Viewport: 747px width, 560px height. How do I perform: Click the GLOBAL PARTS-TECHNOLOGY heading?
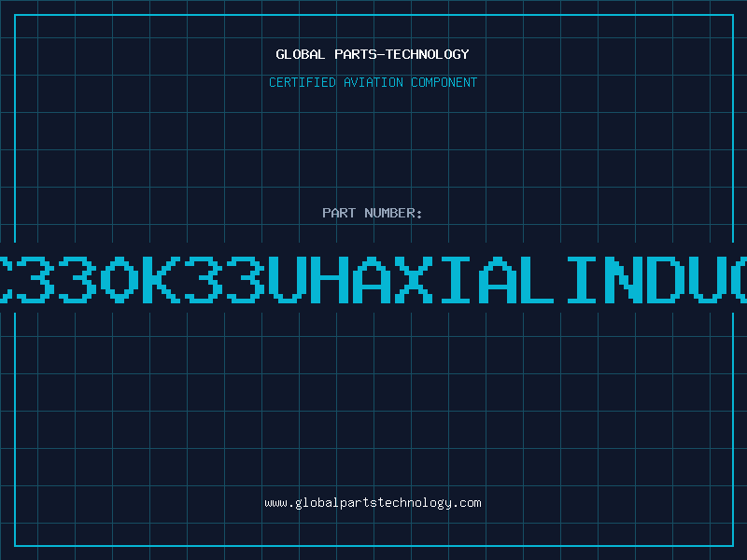click(373, 54)
